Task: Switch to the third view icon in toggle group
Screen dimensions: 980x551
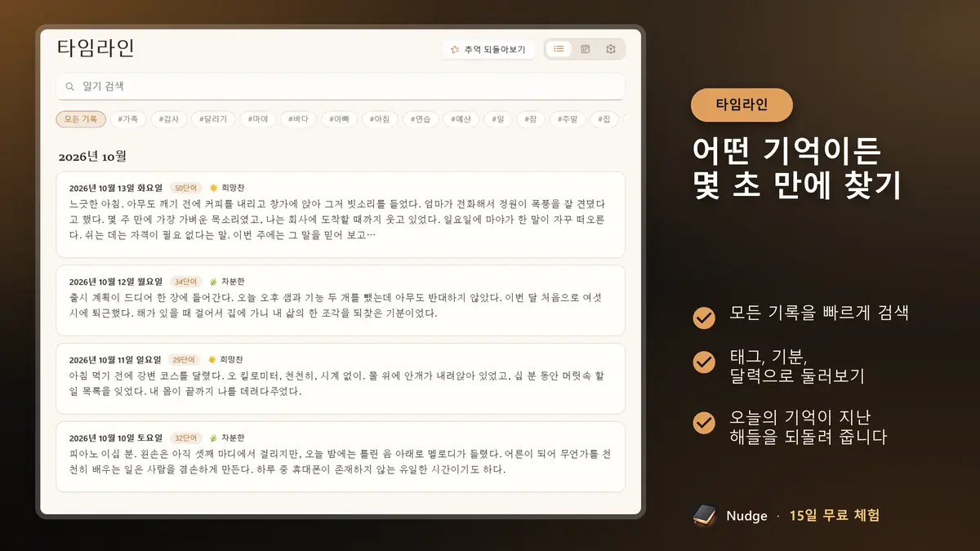Action: (x=610, y=50)
